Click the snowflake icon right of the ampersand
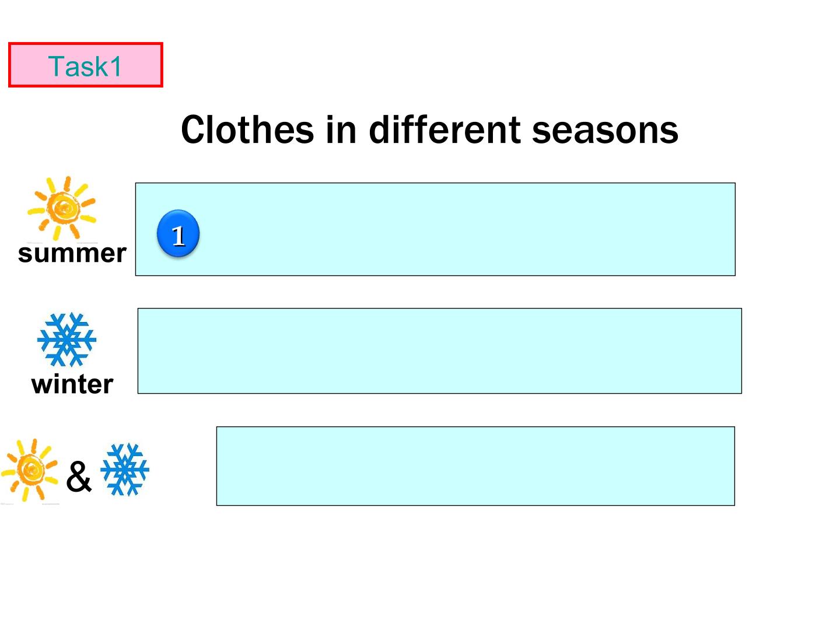Image resolution: width=840 pixels, height=630 pixels. pyautogui.click(x=125, y=470)
